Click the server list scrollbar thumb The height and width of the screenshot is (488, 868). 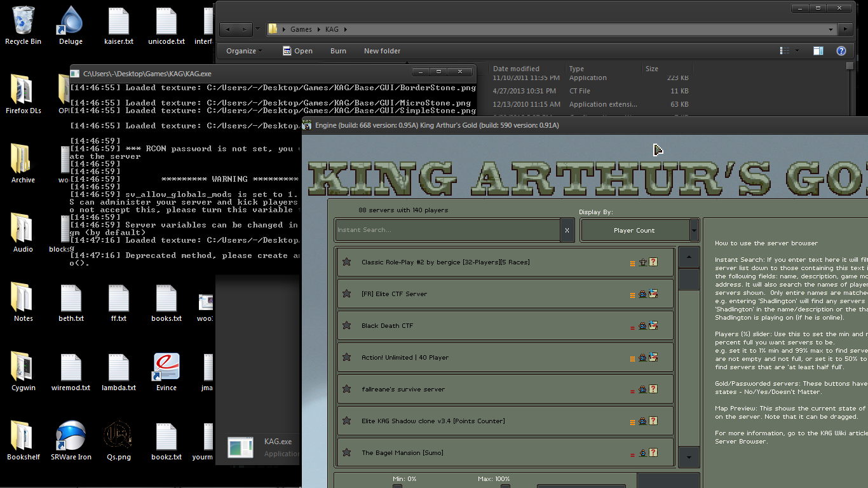click(x=689, y=280)
